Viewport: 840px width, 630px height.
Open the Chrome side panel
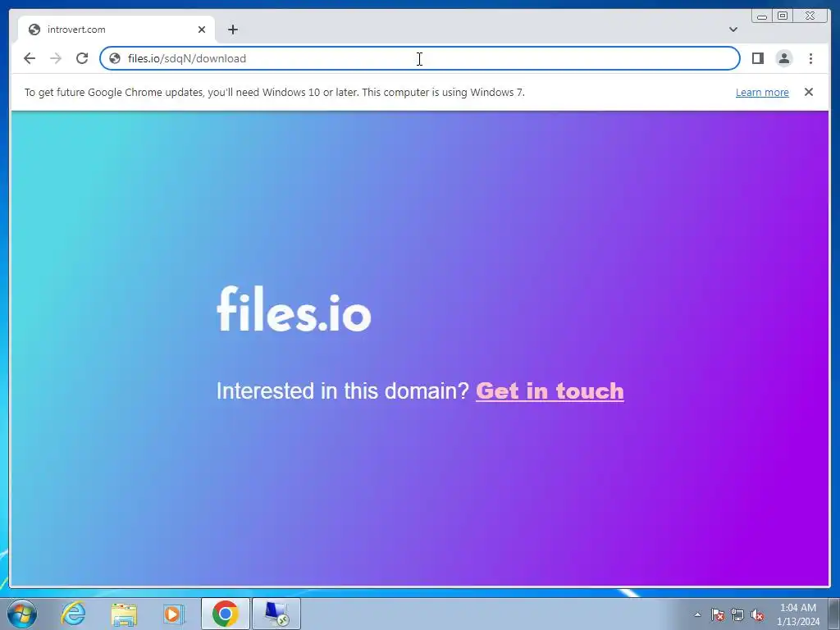pos(757,58)
